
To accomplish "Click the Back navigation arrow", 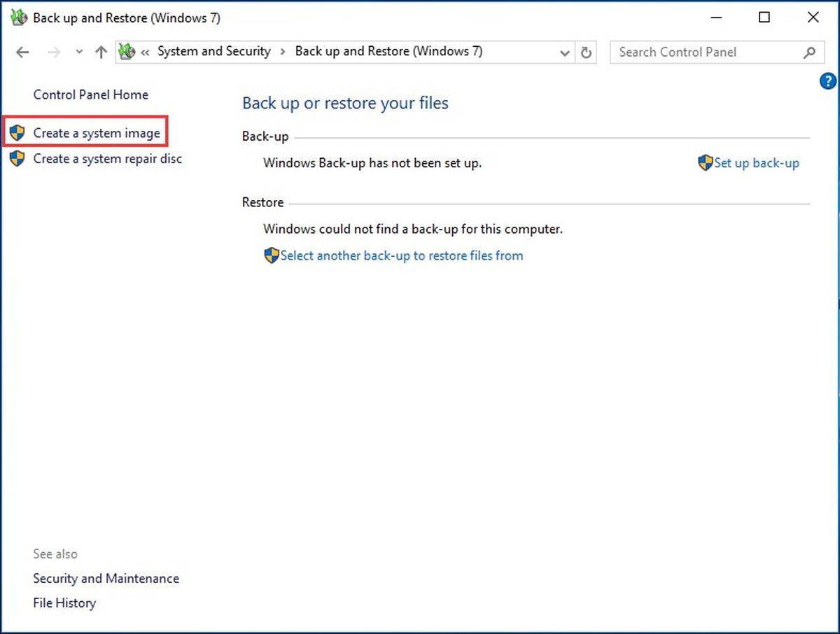I will 22,52.
